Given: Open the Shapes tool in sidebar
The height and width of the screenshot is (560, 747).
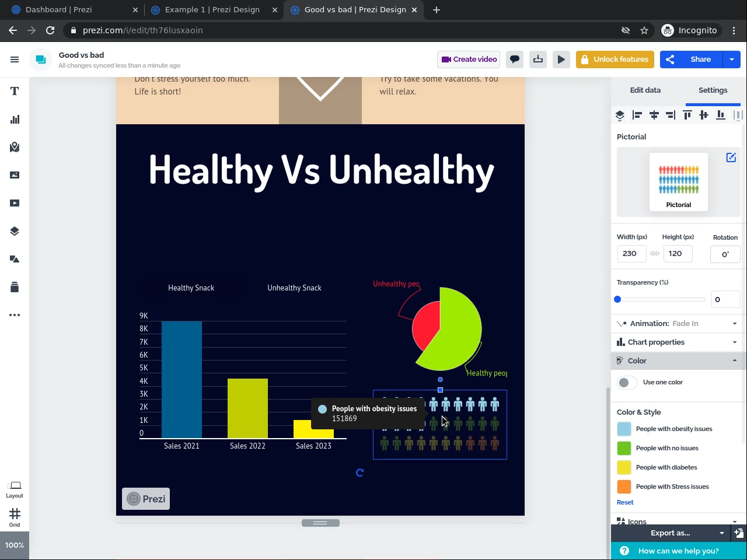Looking at the screenshot, I should tap(15, 259).
